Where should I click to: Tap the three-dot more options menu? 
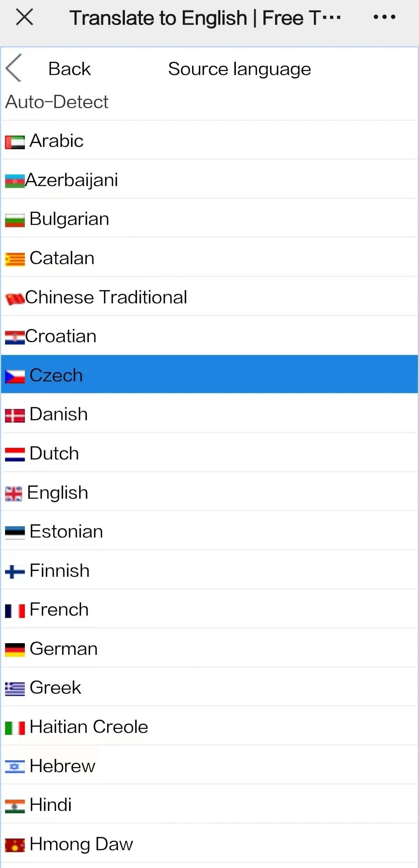pos(384,17)
